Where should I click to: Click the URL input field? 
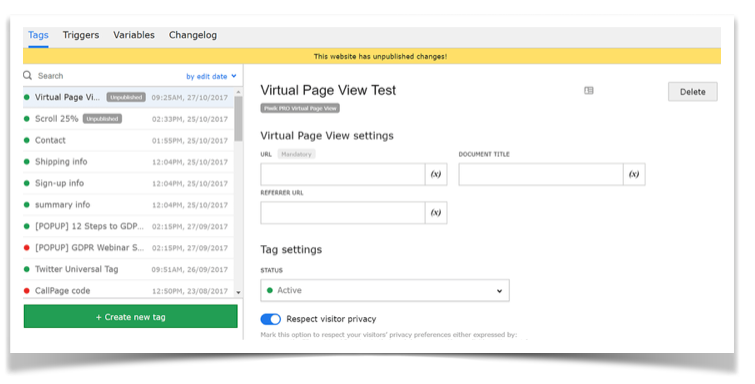pyautogui.click(x=342, y=174)
